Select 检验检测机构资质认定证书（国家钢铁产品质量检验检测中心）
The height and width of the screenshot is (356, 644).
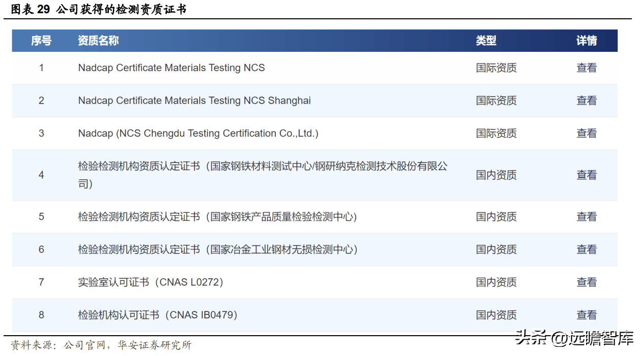218,216
